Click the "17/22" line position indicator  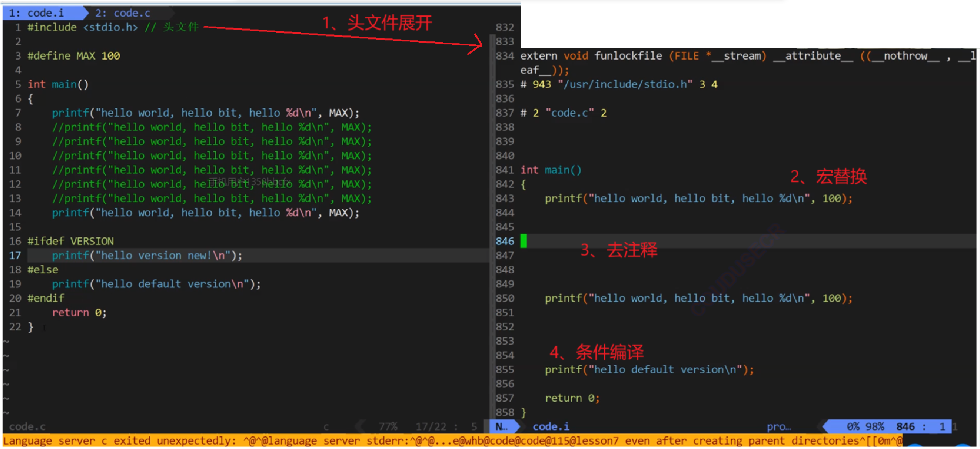(430, 426)
